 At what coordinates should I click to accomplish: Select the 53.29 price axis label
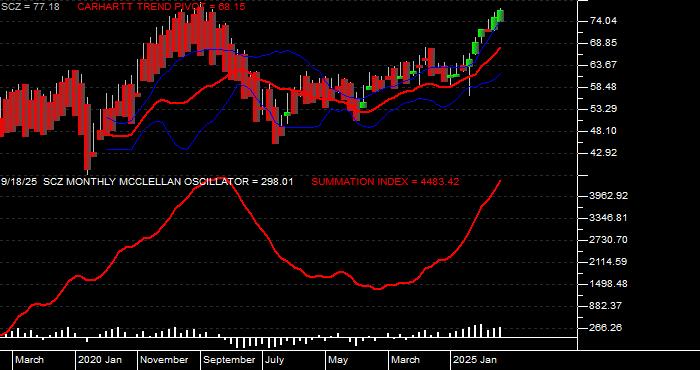click(x=603, y=108)
